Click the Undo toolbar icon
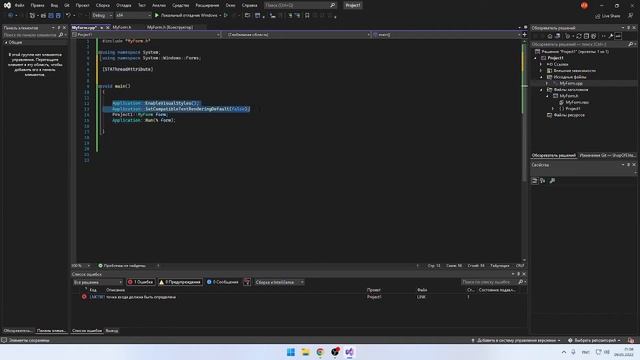Viewport: 640px width, 360px height. pyautogui.click(x=68, y=16)
